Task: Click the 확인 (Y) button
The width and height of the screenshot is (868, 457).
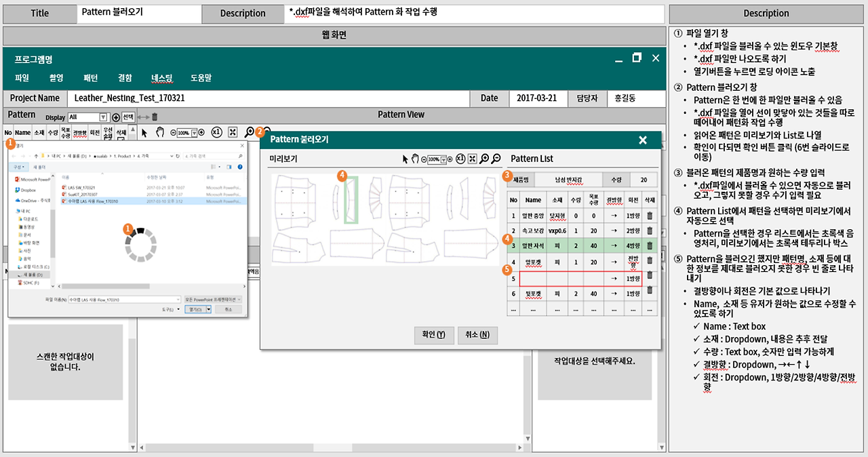Action: pos(433,334)
